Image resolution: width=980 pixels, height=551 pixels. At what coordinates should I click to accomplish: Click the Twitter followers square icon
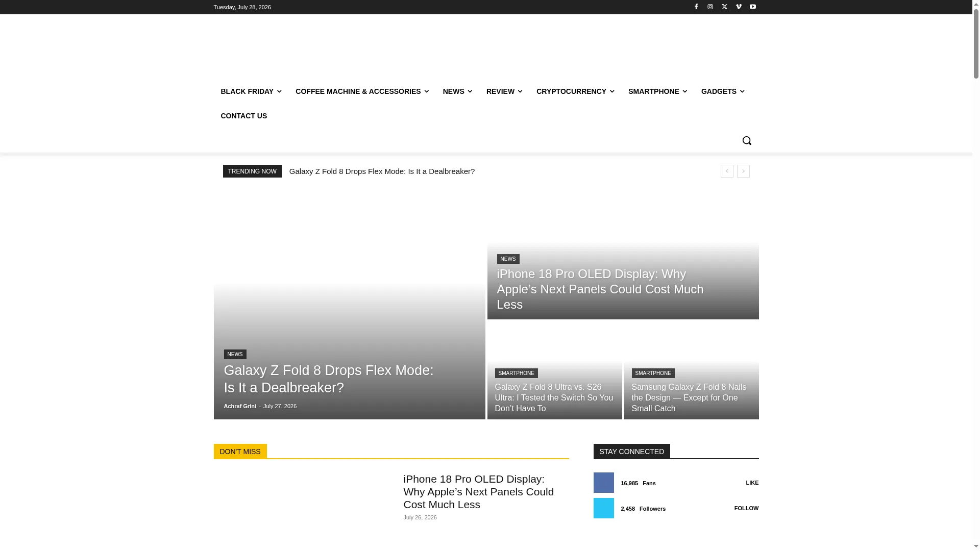(603, 508)
